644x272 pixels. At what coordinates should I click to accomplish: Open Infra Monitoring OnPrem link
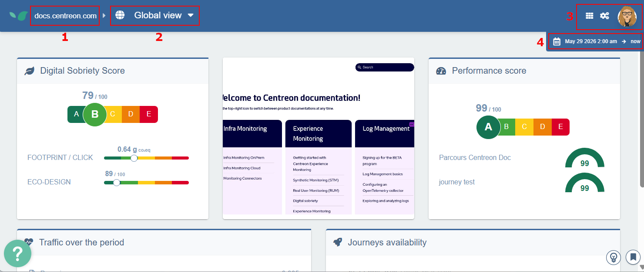(x=244, y=157)
